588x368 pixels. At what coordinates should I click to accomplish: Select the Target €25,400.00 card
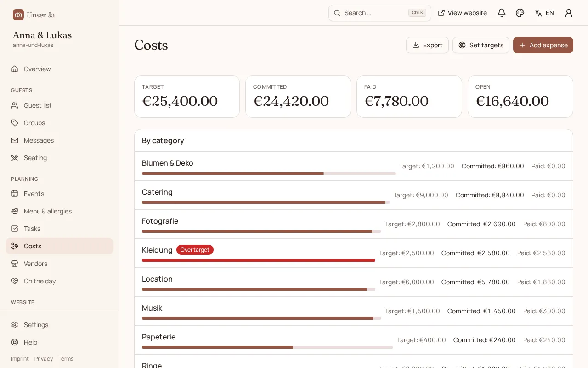(187, 97)
